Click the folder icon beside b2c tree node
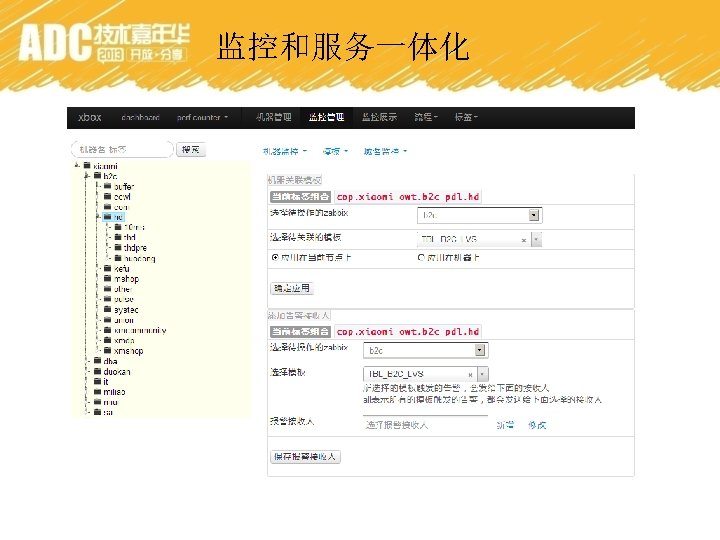Image resolution: width=720 pixels, height=540 pixels. pos(97,175)
